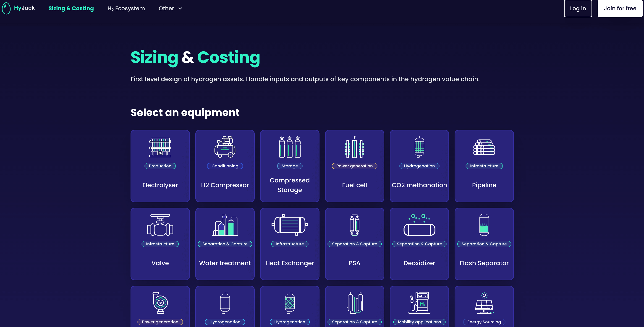The height and width of the screenshot is (327, 644).
Task: Select the PSA card title
Action: (x=354, y=263)
